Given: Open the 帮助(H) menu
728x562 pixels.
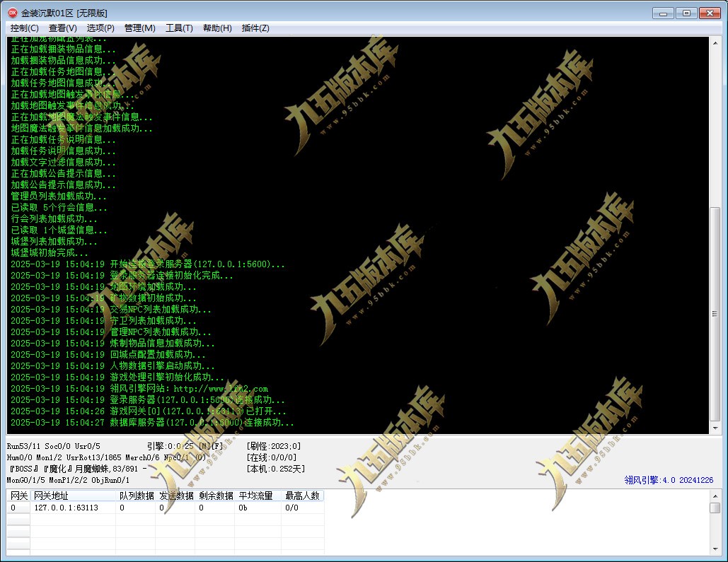Looking at the screenshot, I should (217, 28).
